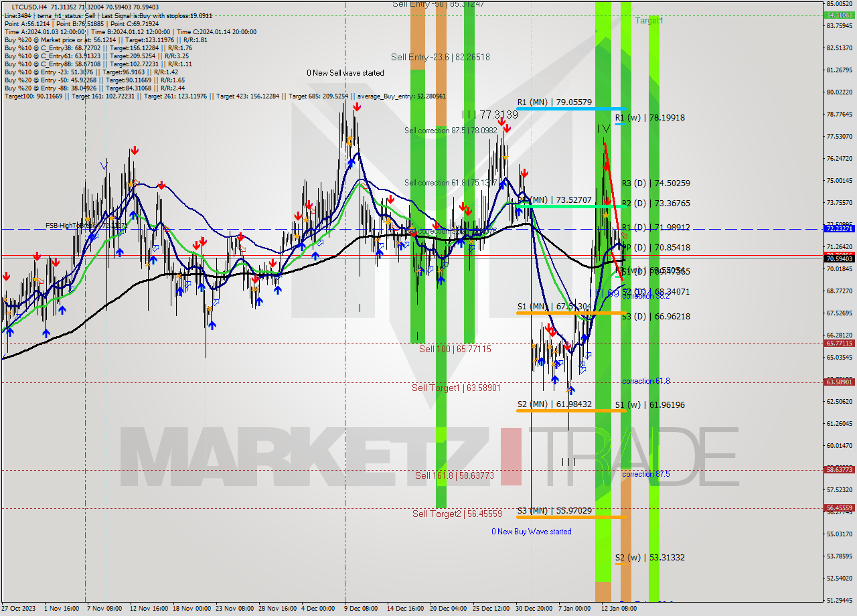Click the red 58.63773 price tag
The width and height of the screenshot is (857, 616).
pos(840,470)
